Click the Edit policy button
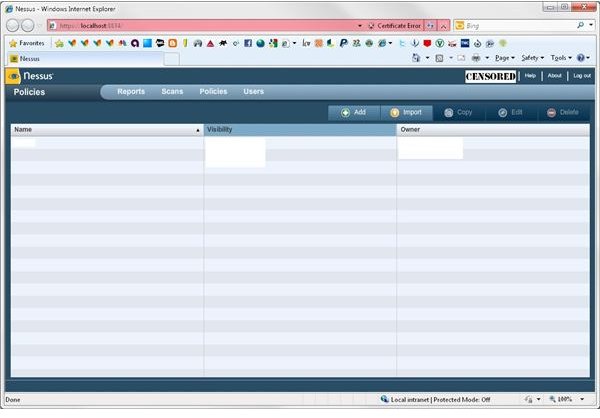This screenshot has width=600, height=418. [511, 113]
